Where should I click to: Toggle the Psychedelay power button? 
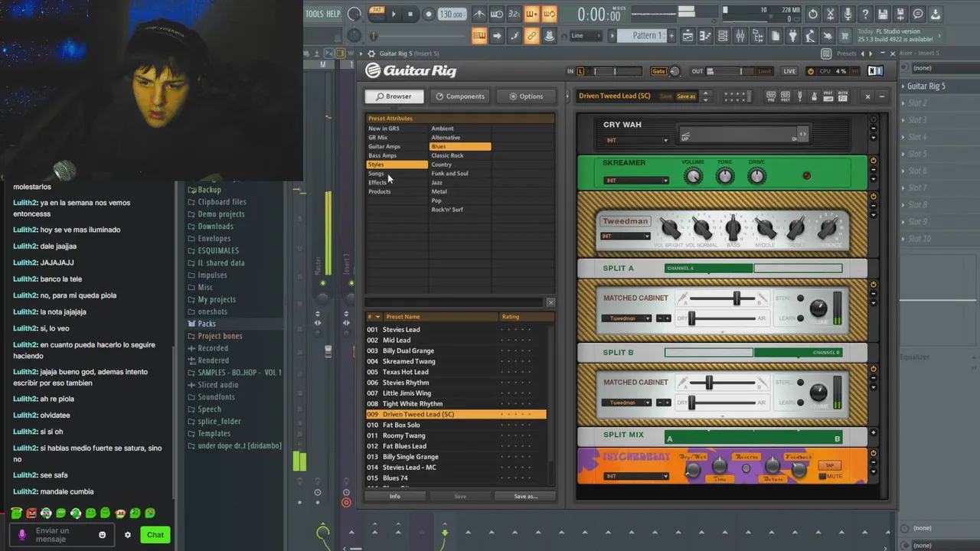click(873, 453)
